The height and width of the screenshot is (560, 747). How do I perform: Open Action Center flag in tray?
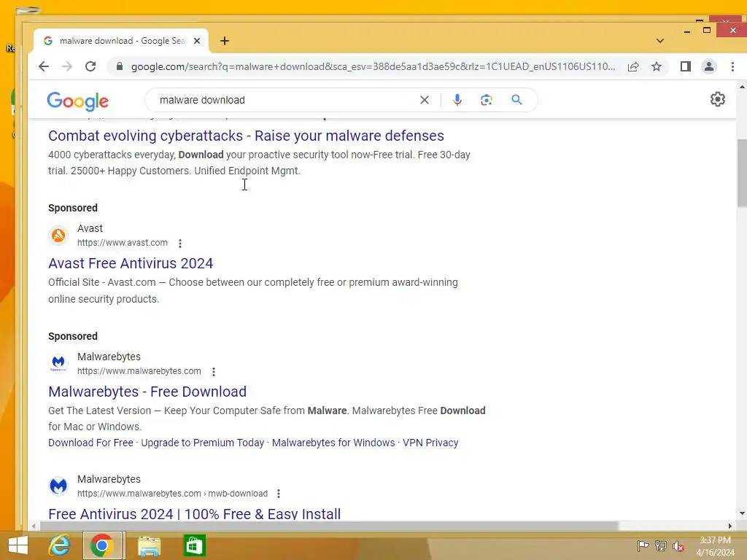(x=643, y=545)
